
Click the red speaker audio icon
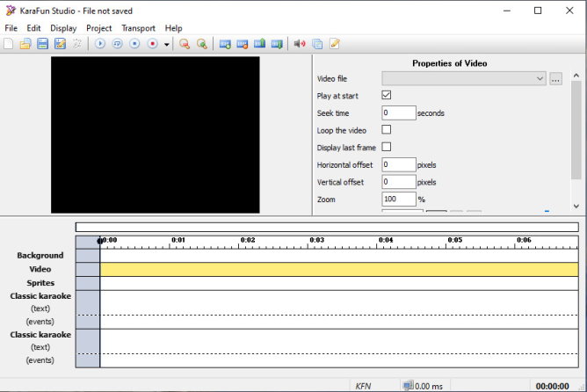300,43
